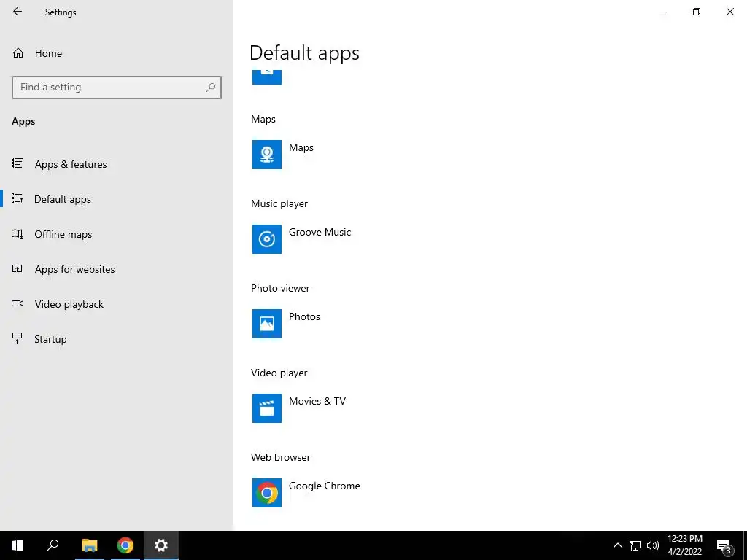Click the search magnifier in Find a setting
The width and height of the screenshot is (747, 560).
pos(211,87)
